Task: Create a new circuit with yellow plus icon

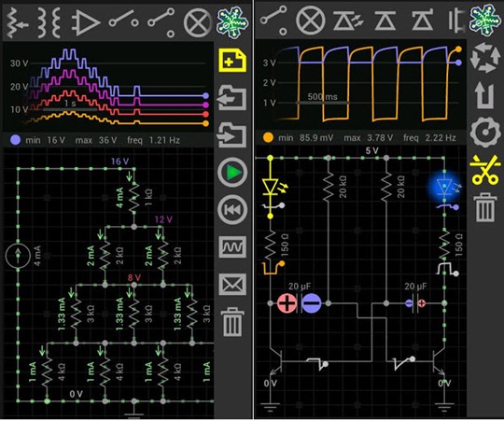Action: point(232,60)
